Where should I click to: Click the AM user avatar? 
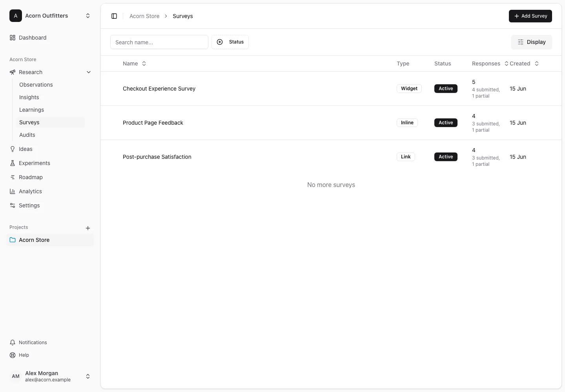16,376
